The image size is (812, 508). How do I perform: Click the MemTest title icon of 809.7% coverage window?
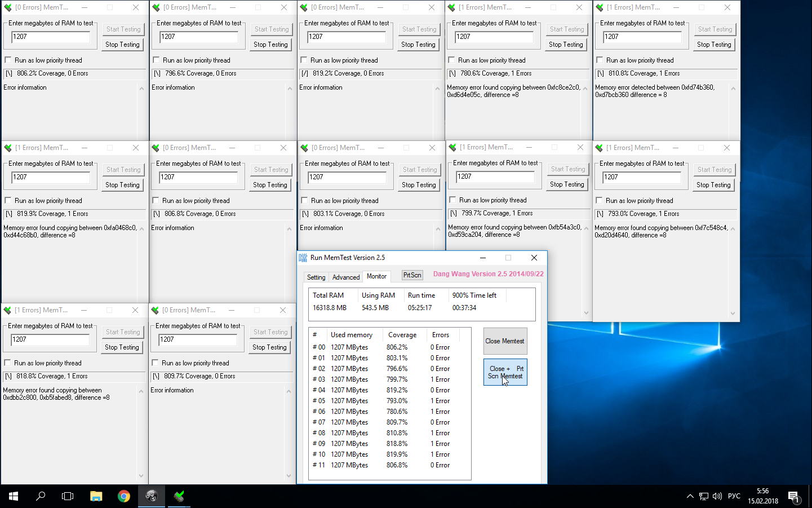coord(156,310)
